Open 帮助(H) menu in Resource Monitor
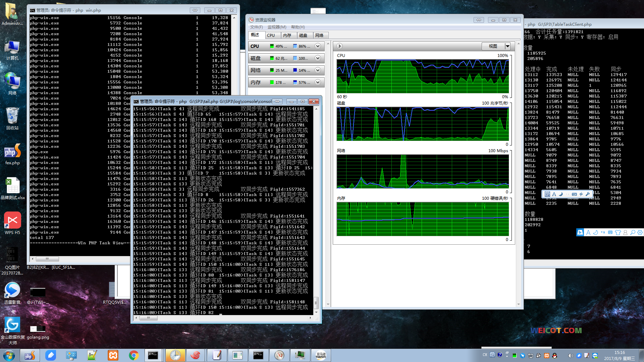Viewport: 644px width, 362px height. (x=298, y=27)
